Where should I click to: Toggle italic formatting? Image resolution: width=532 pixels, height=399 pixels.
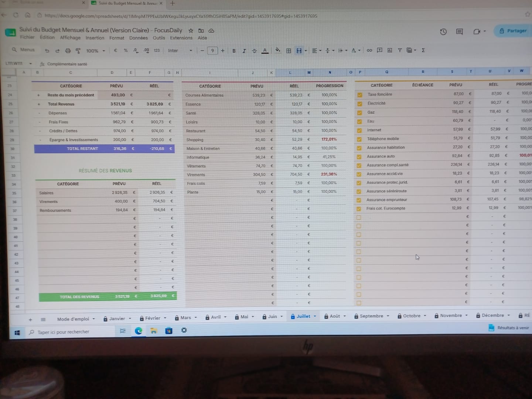click(244, 51)
